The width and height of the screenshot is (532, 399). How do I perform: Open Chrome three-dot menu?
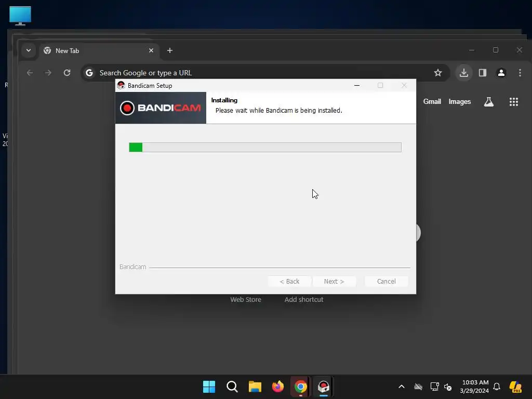[520, 73]
